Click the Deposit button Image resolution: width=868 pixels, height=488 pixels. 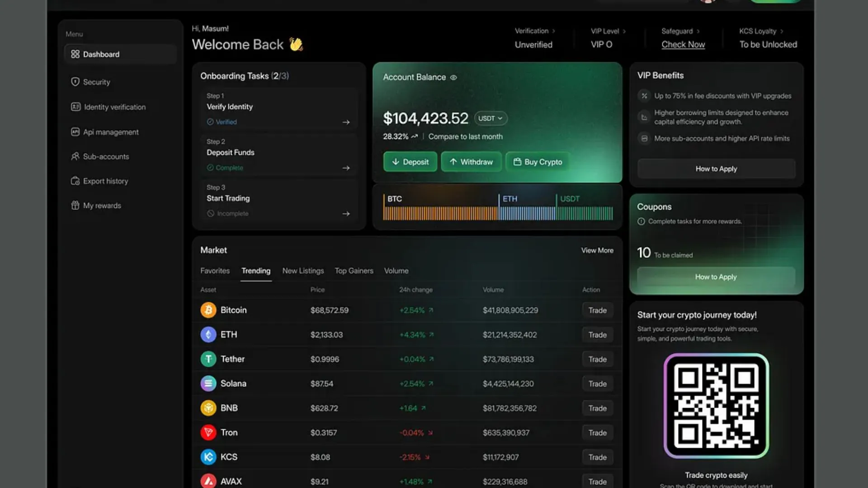[410, 162]
